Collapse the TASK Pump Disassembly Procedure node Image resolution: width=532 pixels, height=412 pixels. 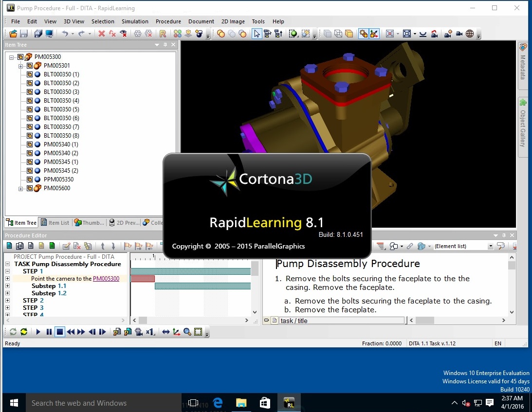point(7,264)
